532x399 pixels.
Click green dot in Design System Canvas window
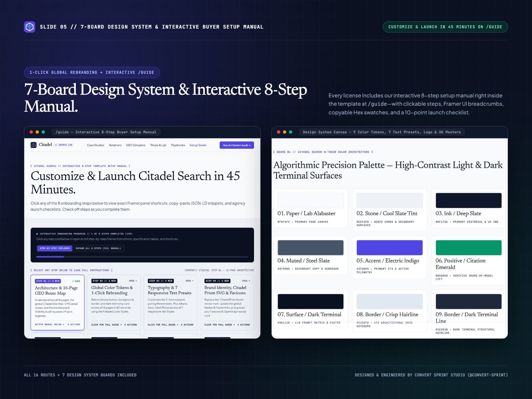291,132
